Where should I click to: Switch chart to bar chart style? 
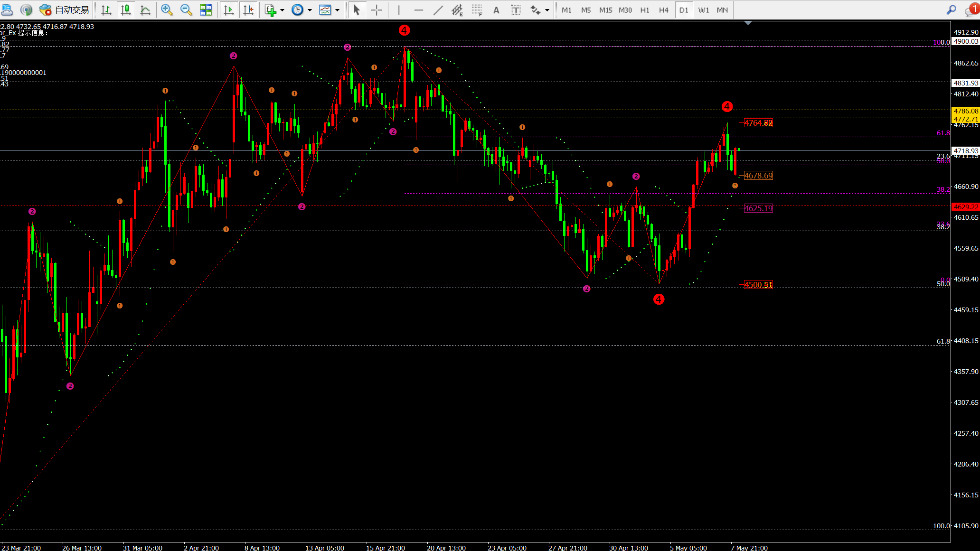[106, 9]
